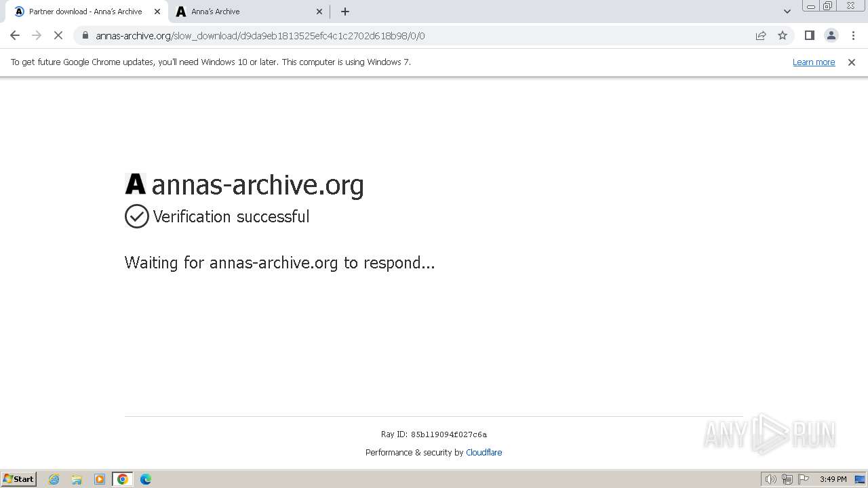Open the Chrome three-dot menu
Image resolution: width=868 pixels, height=488 pixels.
tap(853, 35)
